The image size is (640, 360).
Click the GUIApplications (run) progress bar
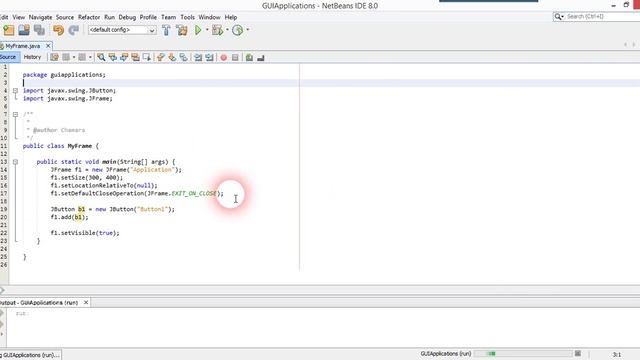pos(523,353)
